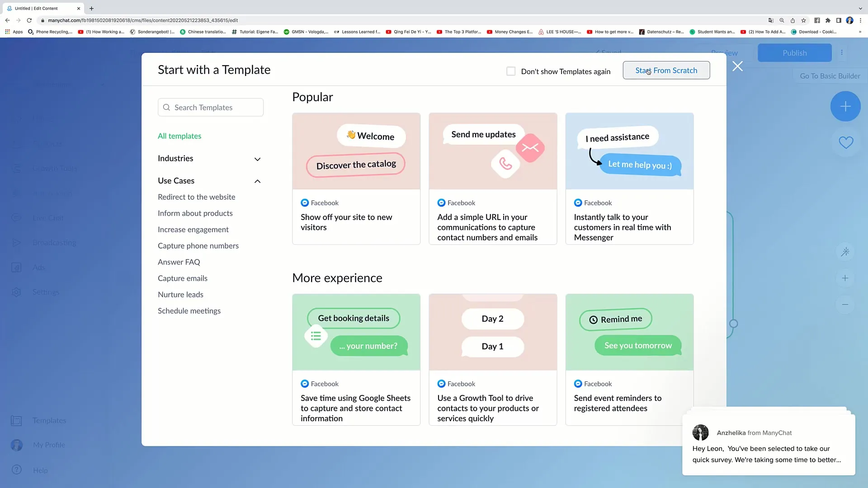Click the zoom magnifier icon in address bar
Image resolution: width=868 pixels, height=488 pixels.
point(782,20)
